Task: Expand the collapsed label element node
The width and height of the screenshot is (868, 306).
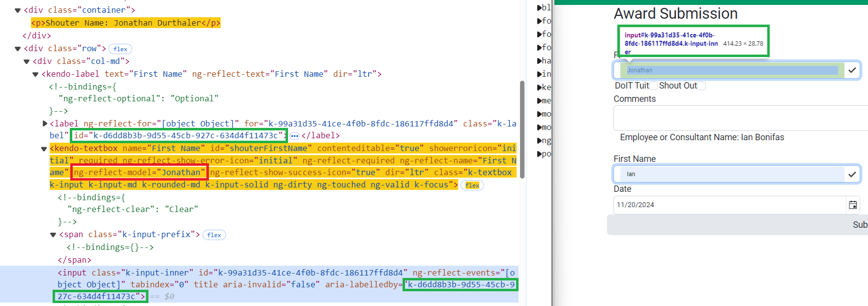Action: pyautogui.click(x=45, y=123)
